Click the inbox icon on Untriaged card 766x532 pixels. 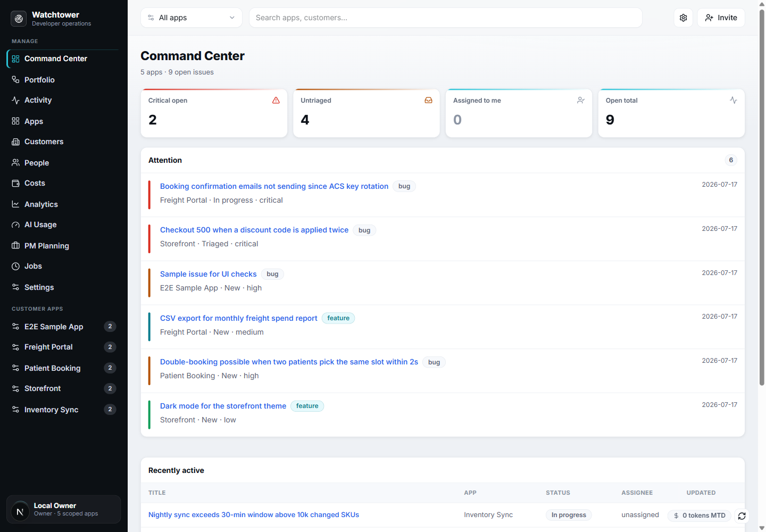[428, 100]
